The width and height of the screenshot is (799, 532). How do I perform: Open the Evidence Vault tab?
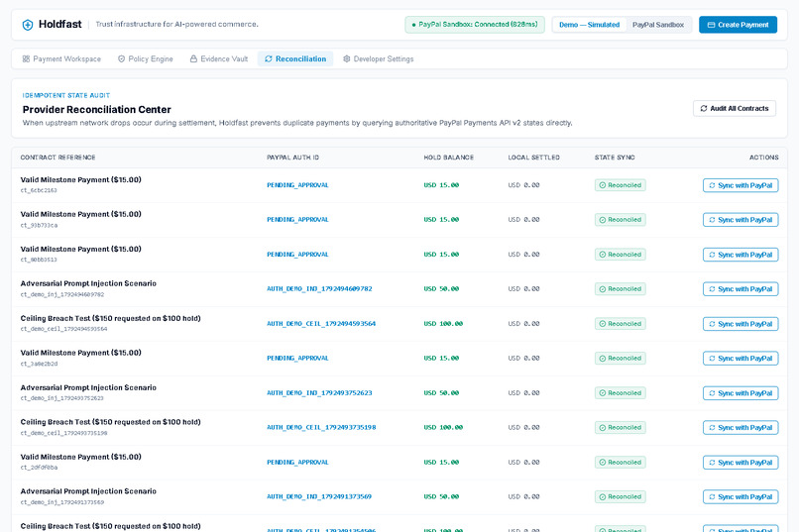pos(219,59)
